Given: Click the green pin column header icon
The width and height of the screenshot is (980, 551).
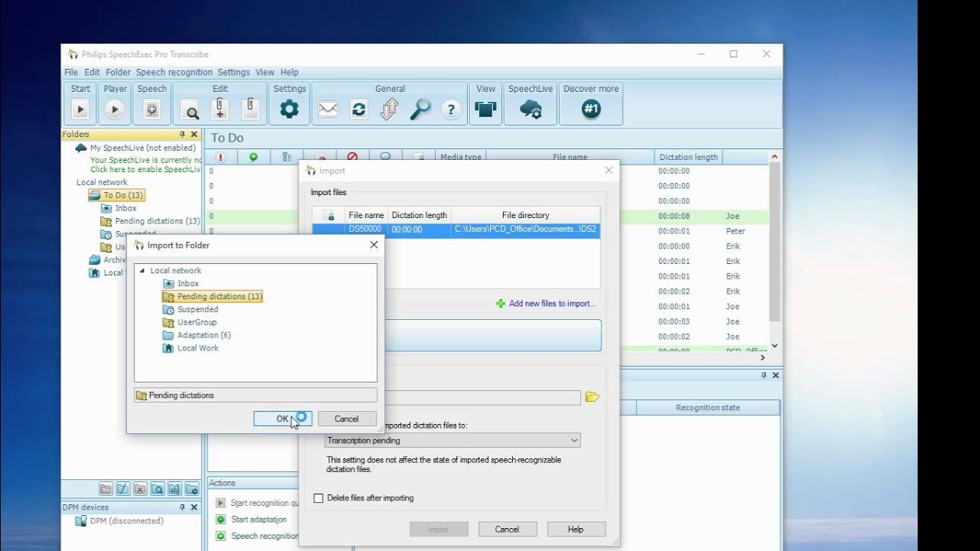Looking at the screenshot, I should click(253, 157).
